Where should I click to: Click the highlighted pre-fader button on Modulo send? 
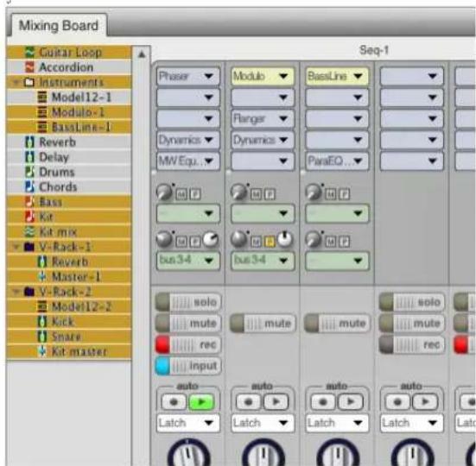pyautogui.click(x=270, y=242)
